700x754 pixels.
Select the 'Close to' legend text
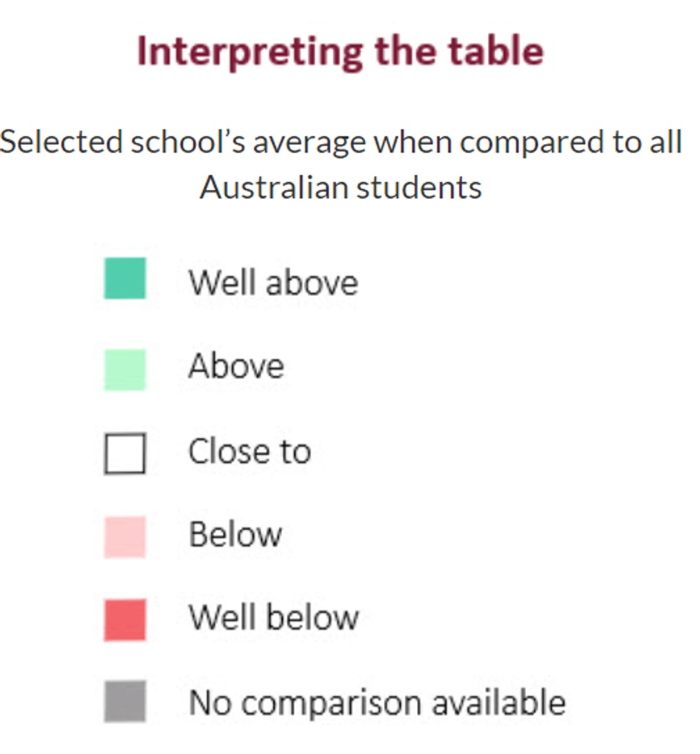250,451
